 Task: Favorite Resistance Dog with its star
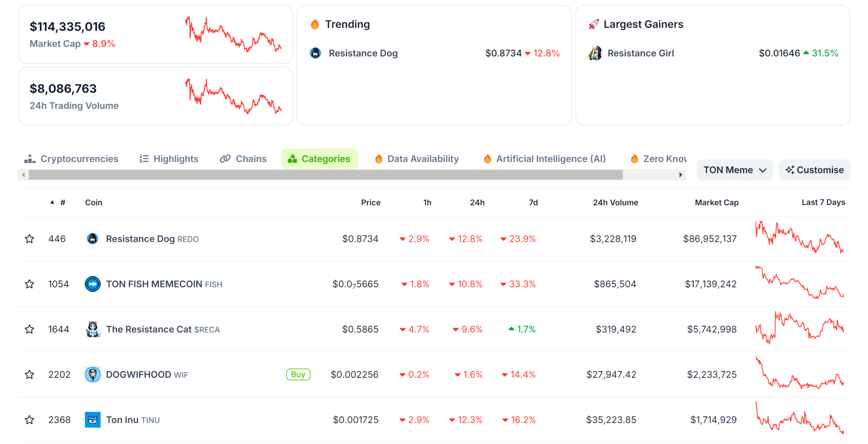pyautogui.click(x=30, y=239)
